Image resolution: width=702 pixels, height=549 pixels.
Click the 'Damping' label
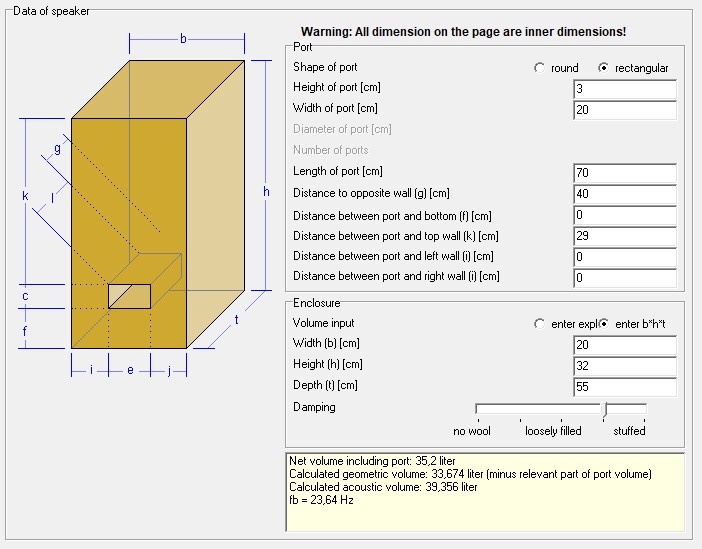click(x=314, y=407)
